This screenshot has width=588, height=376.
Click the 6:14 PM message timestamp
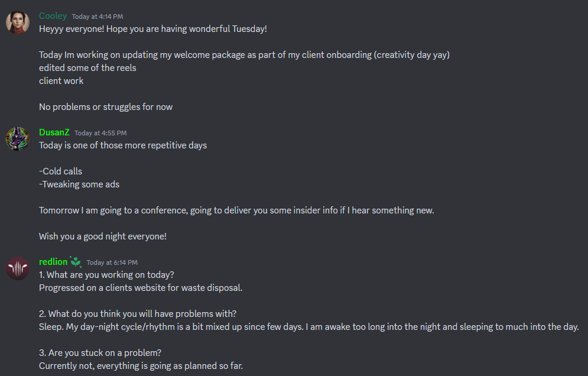[x=112, y=262]
